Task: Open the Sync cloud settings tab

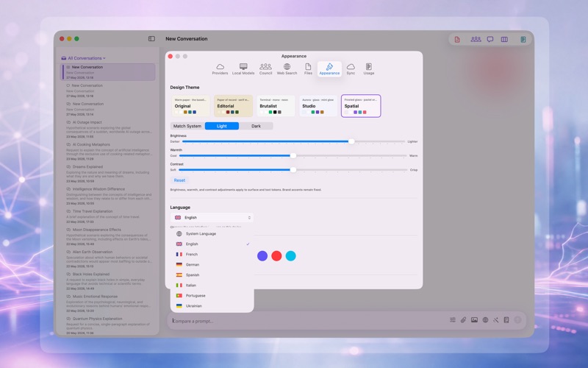Action: pos(351,69)
